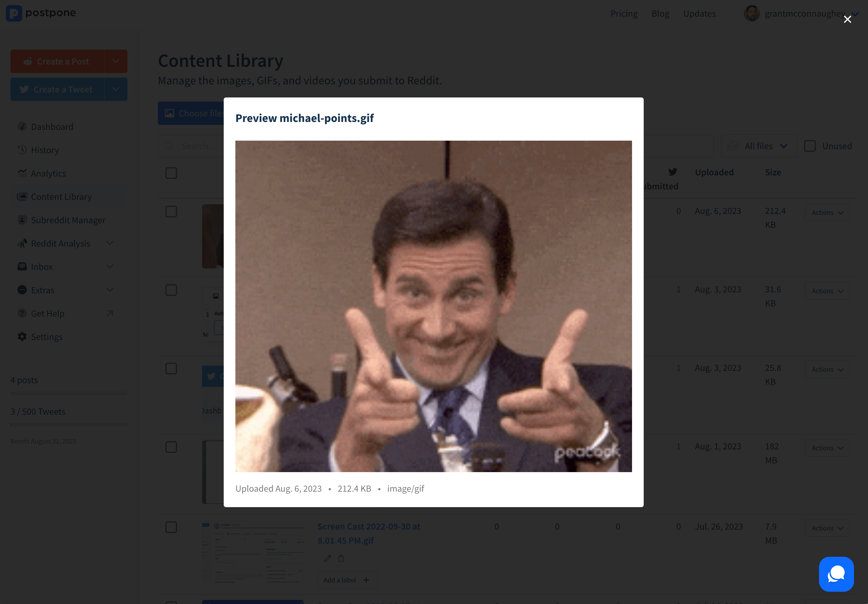Open Actions dropdown for 182 MB file

(827, 448)
